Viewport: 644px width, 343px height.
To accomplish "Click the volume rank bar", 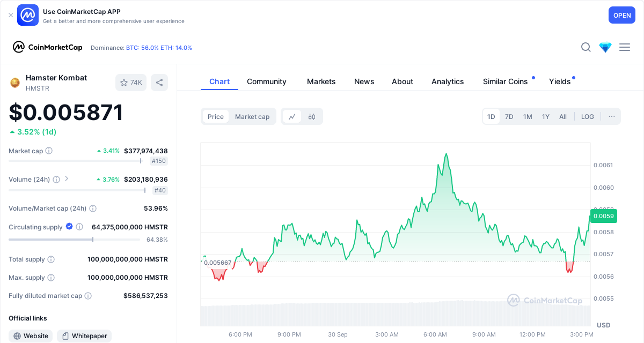I will click(x=77, y=190).
